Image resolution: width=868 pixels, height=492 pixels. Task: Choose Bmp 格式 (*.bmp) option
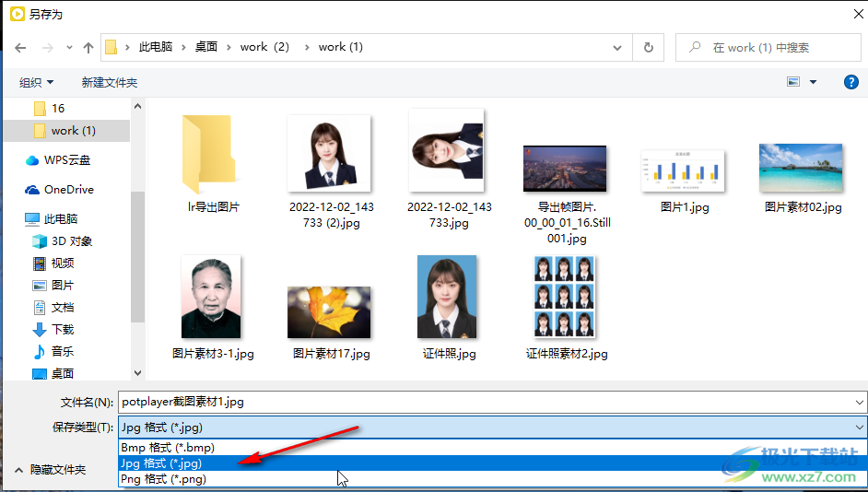pyautogui.click(x=492, y=447)
